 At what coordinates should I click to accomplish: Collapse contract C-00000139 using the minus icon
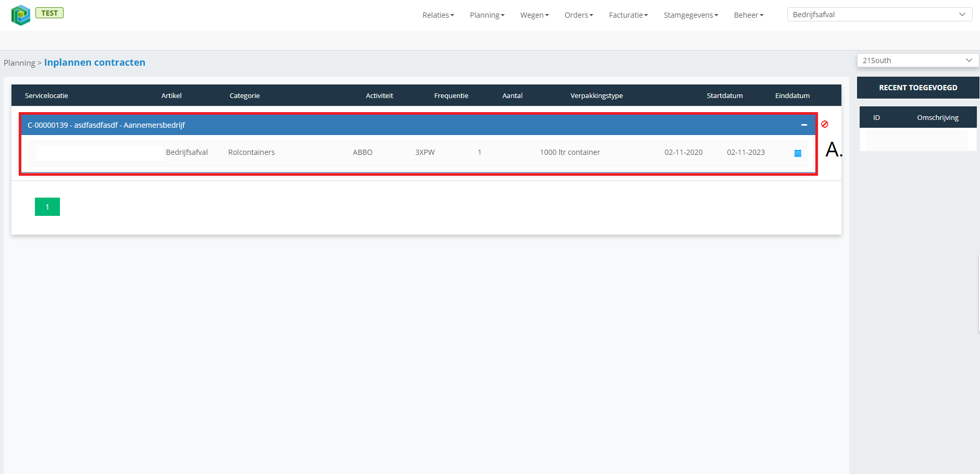(804, 125)
